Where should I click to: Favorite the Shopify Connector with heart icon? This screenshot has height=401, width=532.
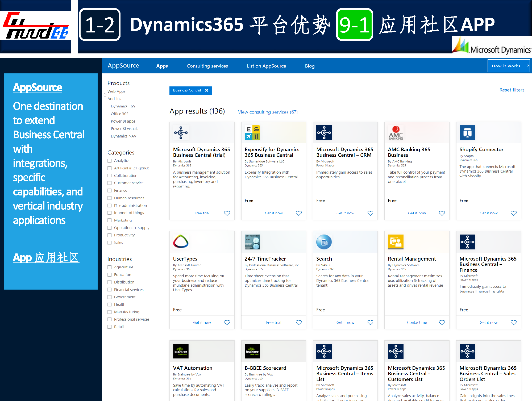[513, 213]
